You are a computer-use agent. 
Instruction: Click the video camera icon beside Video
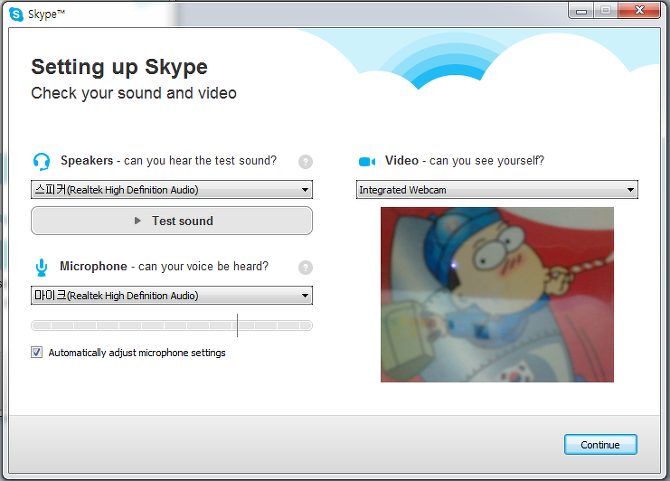(367, 162)
